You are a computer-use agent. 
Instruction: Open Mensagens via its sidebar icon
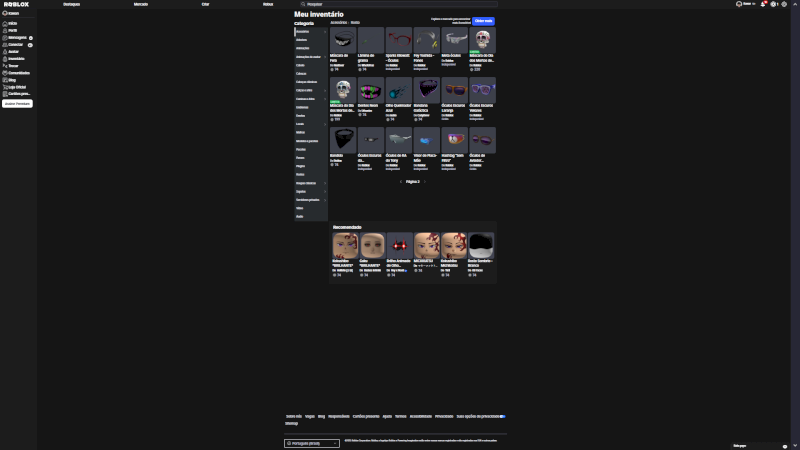pyautogui.click(x=5, y=38)
